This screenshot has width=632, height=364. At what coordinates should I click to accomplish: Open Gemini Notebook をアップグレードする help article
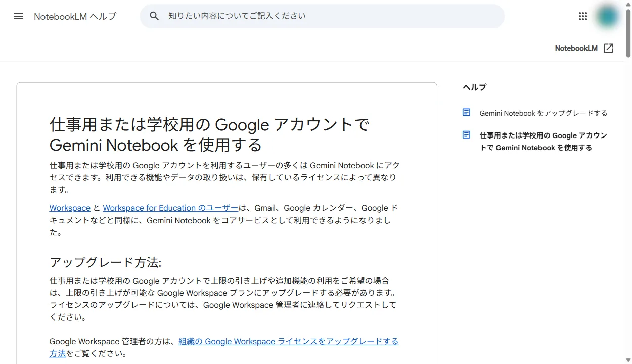click(x=544, y=113)
